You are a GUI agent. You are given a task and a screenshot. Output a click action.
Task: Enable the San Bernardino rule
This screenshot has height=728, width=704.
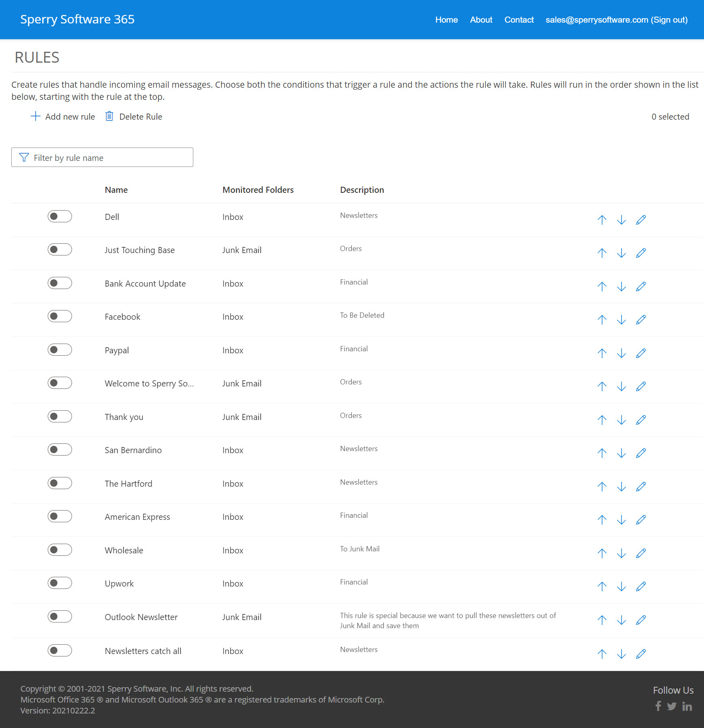point(60,449)
